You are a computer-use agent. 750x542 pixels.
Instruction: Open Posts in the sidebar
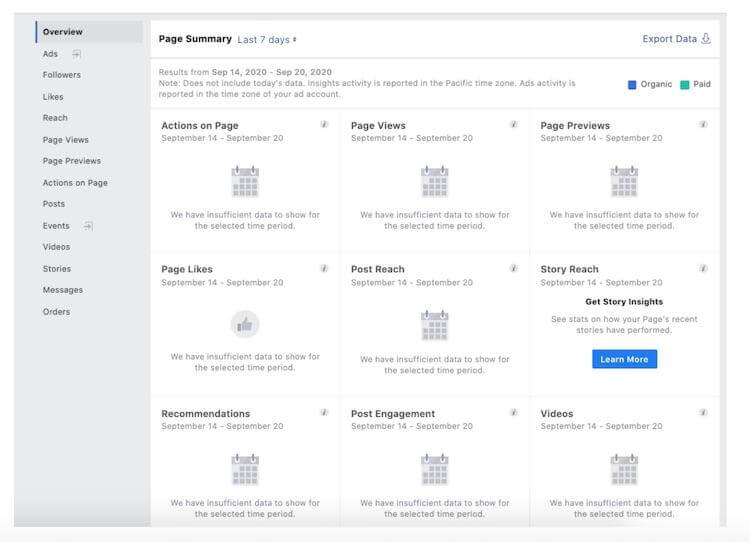[54, 204]
